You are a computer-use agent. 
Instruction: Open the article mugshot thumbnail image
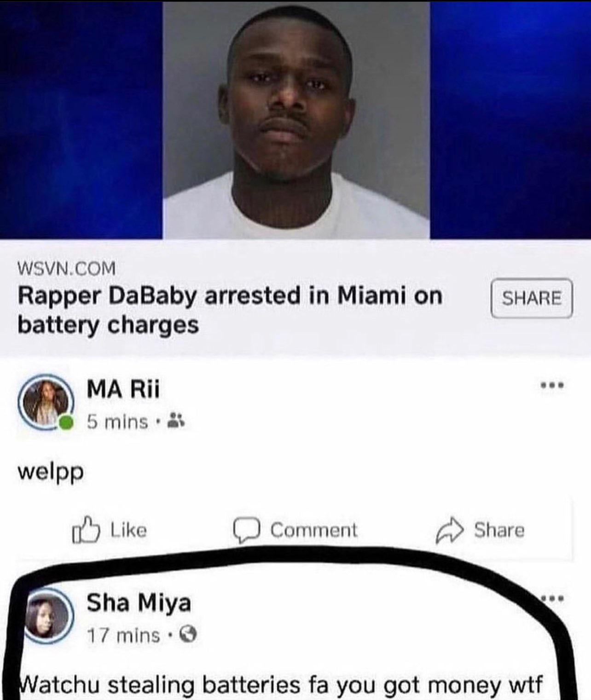pos(297,120)
